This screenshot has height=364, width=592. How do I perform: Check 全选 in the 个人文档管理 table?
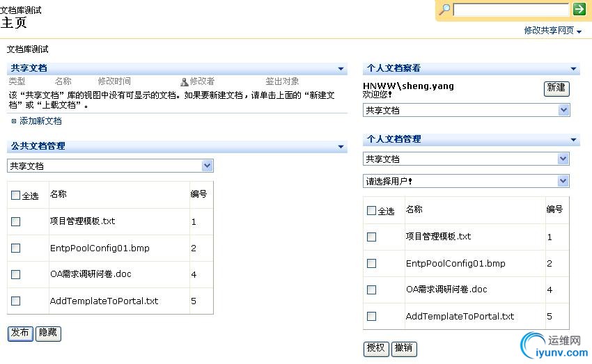pos(371,210)
